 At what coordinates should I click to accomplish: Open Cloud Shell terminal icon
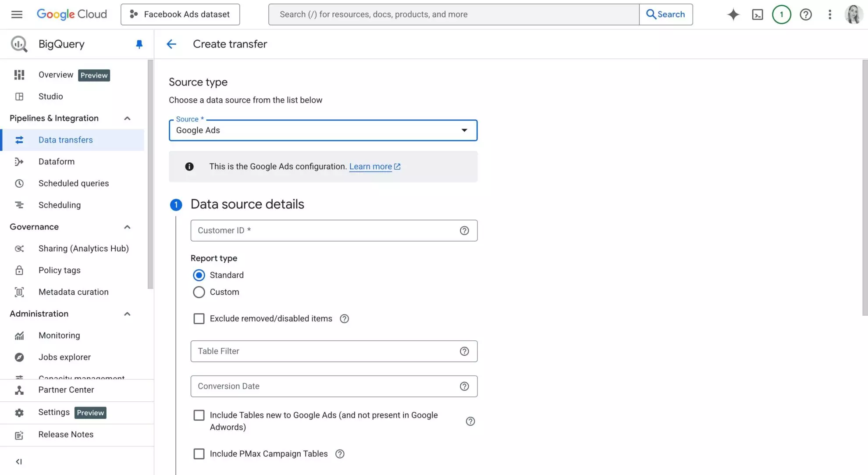click(x=758, y=14)
